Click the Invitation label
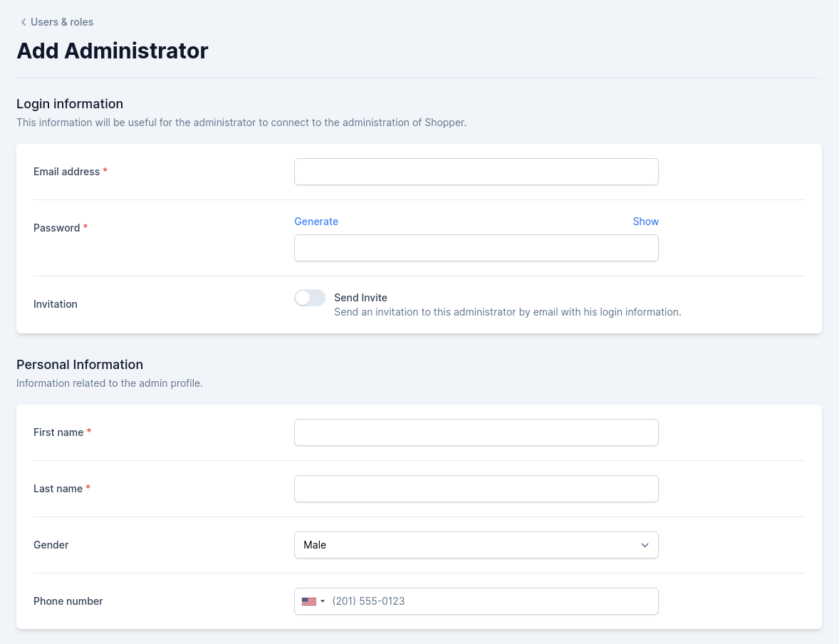Screen dimensions: 839x644 coord(55,304)
